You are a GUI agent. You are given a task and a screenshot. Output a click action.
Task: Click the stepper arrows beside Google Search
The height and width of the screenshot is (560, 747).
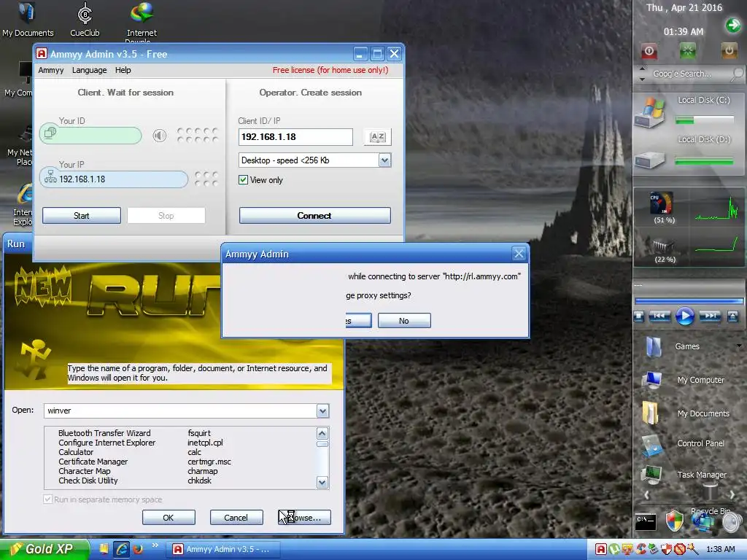(x=642, y=74)
